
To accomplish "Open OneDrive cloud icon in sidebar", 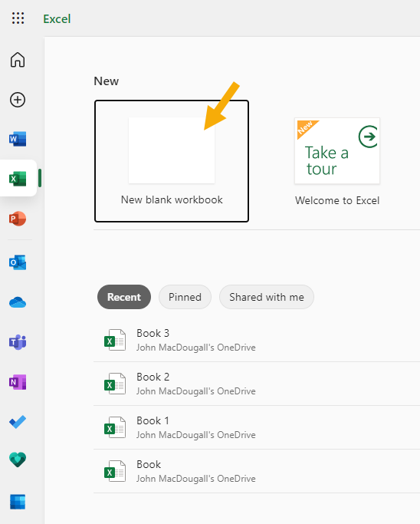I will 18,302.
